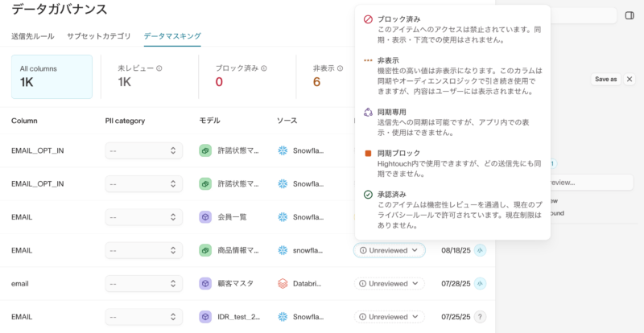Filter by the ブロック済み 0 card
644x333 pixels.
[x=247, y=76]
